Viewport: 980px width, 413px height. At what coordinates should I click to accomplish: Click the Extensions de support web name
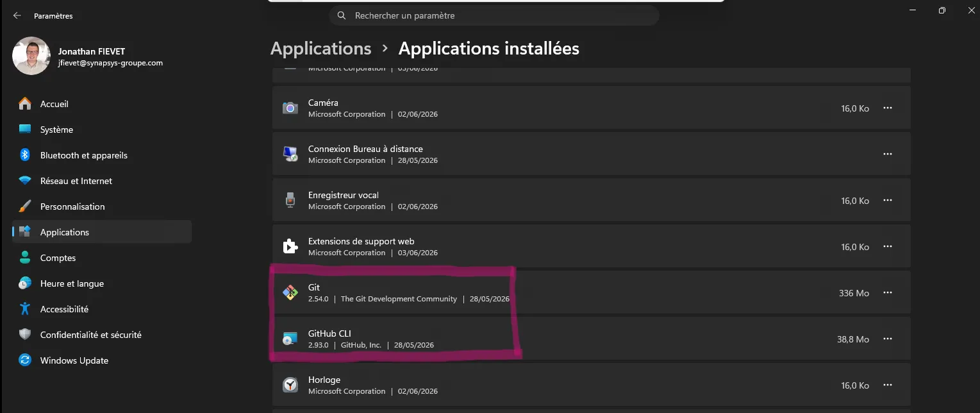coord(361,241)
